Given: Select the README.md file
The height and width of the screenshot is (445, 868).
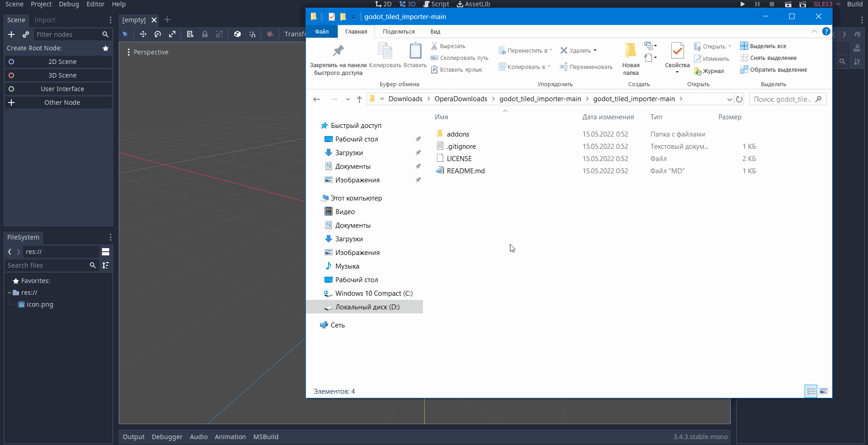Looking at the screenshot, I should click(x=466, y=171).
